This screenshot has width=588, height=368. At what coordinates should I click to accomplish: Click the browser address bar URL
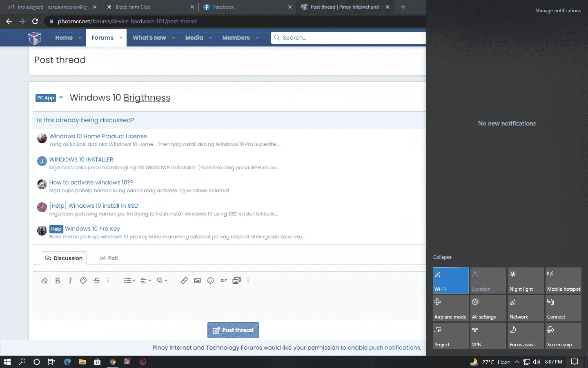(127, 21)
